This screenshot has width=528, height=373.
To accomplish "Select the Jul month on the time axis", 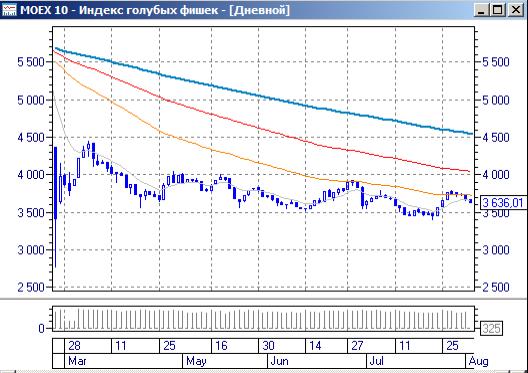I will point(376,361).
